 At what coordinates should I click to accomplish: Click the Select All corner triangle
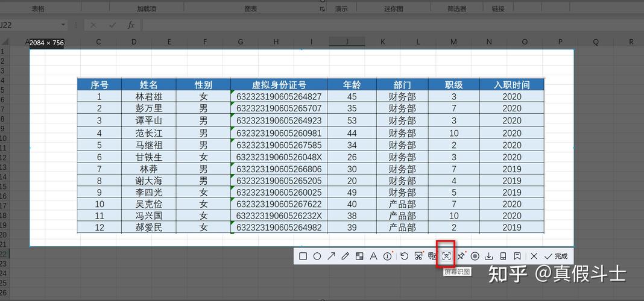pos(4,42)
